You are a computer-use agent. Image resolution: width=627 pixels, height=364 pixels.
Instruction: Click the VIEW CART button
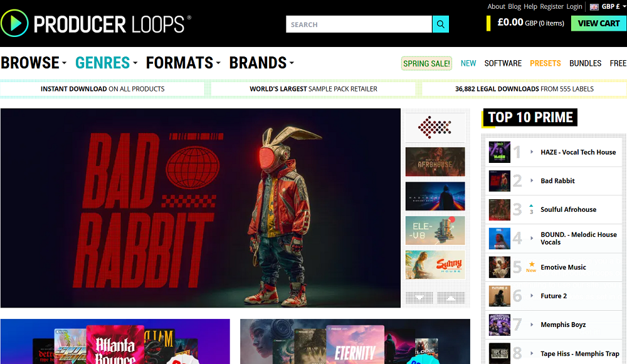click(598, 23)
